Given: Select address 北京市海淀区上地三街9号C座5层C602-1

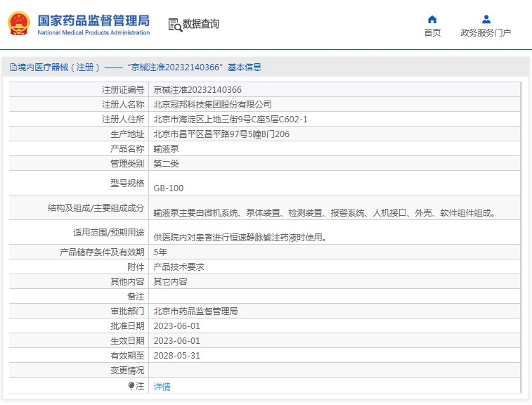Looking at the screenshot, I should tap(231, 119).
